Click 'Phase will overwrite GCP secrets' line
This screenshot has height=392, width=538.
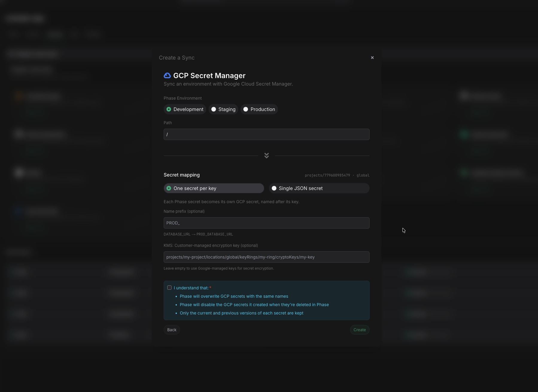[x=234, y=296]
